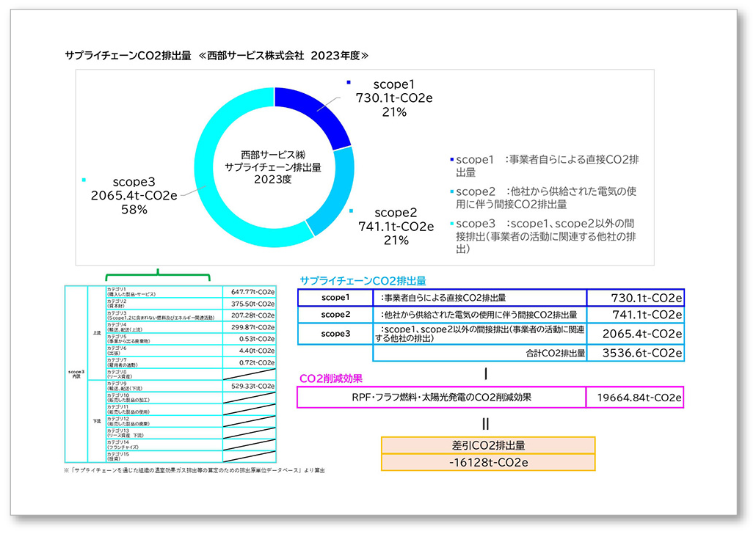Click the donut center label 西部サービス㈱
The width and height of the screenshot is (756, 534).
[x=273, y=155]
